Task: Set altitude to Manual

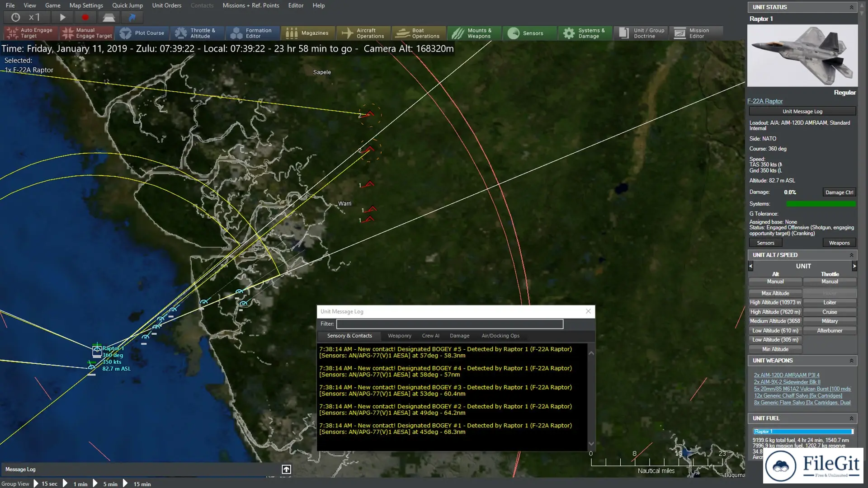Action: pos(775,282)
